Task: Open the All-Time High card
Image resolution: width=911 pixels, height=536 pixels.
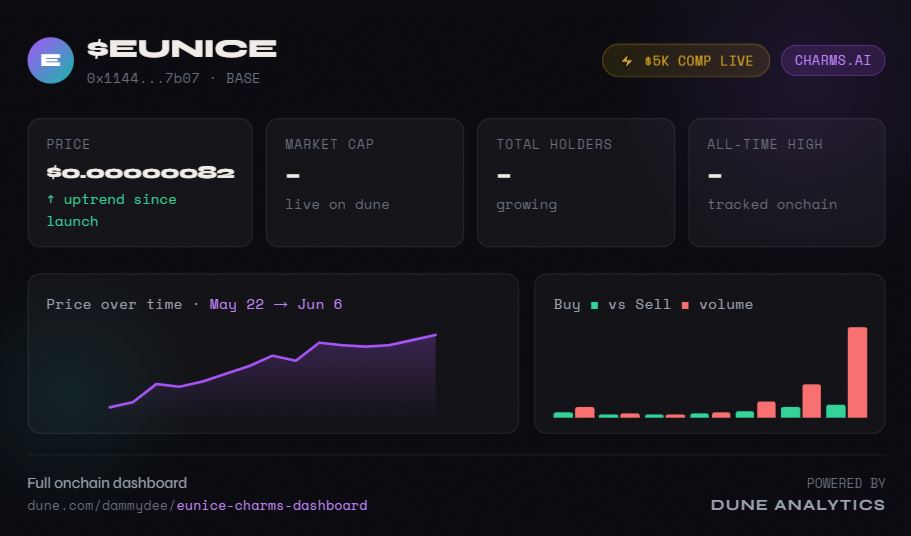Action: point(787,182)
